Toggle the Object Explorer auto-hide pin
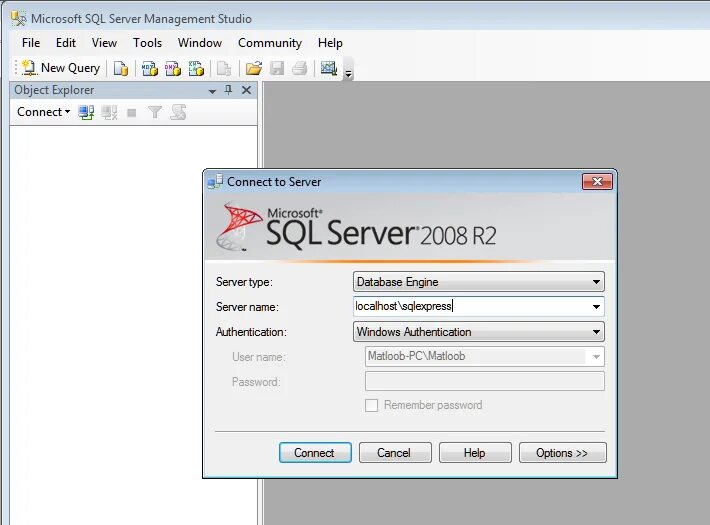The width and height of the screenshot is (710, 525). (x=228, y=90)
